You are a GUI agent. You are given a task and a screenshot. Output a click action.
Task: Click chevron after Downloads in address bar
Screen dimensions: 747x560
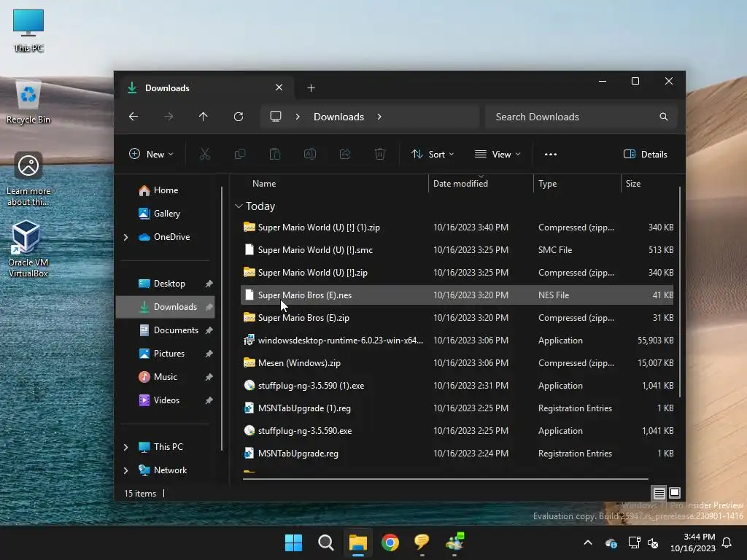(x=379, y=117)
